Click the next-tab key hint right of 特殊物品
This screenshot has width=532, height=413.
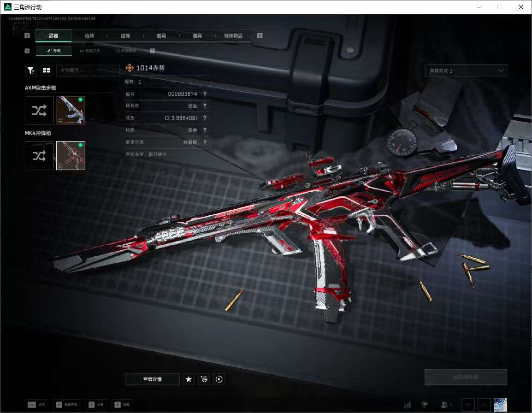tap(260, 35)
